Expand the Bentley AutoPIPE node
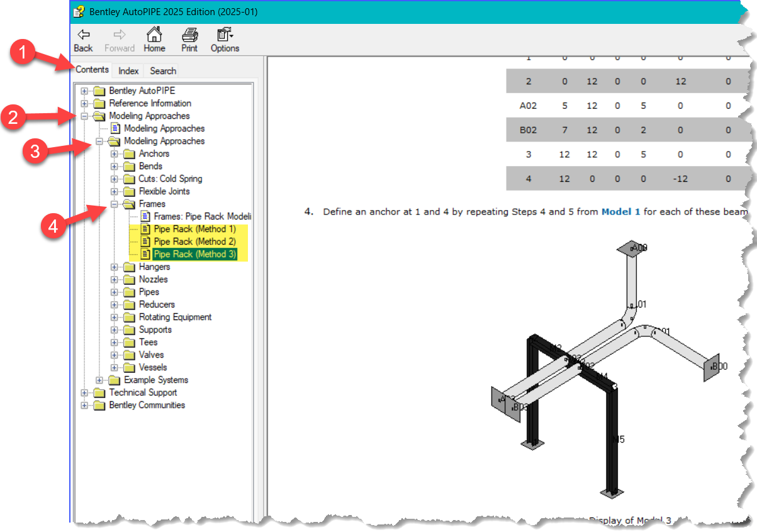 tap(84, 91)
